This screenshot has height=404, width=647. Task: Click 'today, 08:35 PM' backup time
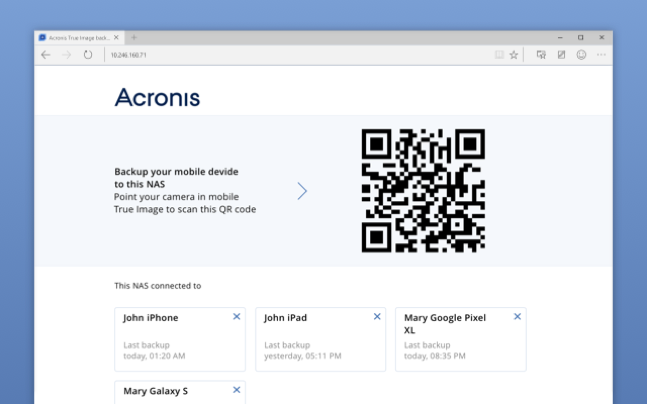tap(434, 356)
